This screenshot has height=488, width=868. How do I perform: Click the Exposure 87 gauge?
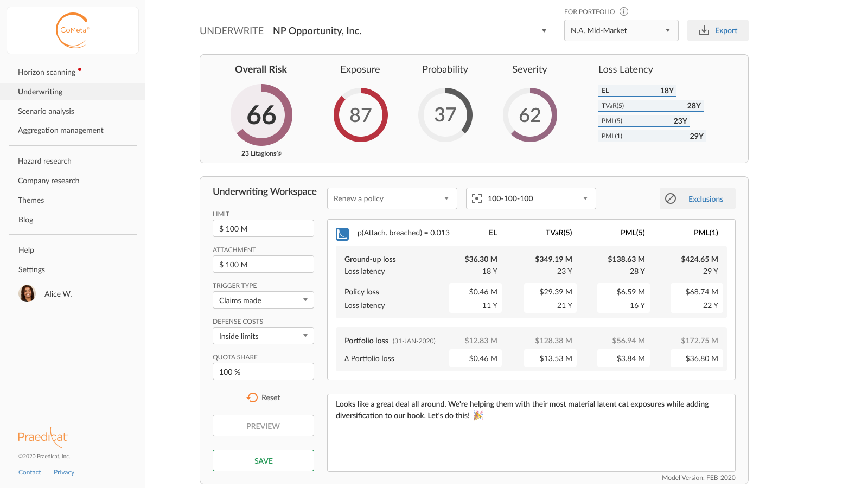coord(361,115)
